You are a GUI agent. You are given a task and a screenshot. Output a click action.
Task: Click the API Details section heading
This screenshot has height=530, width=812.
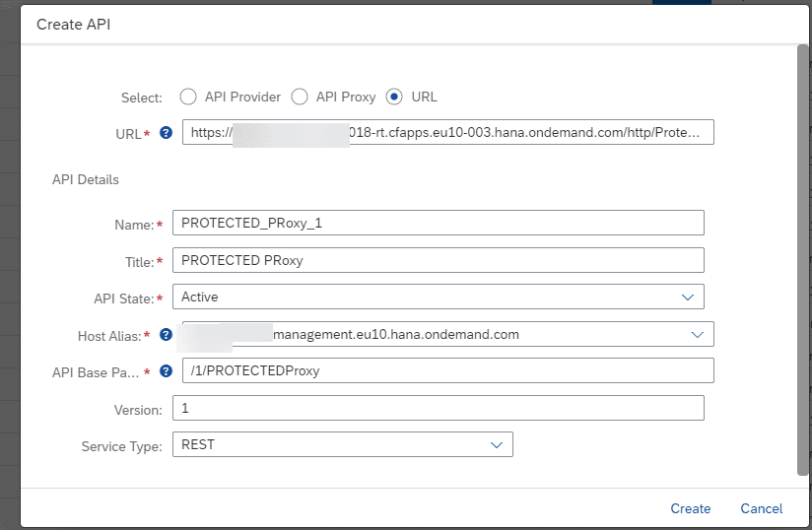86,179
